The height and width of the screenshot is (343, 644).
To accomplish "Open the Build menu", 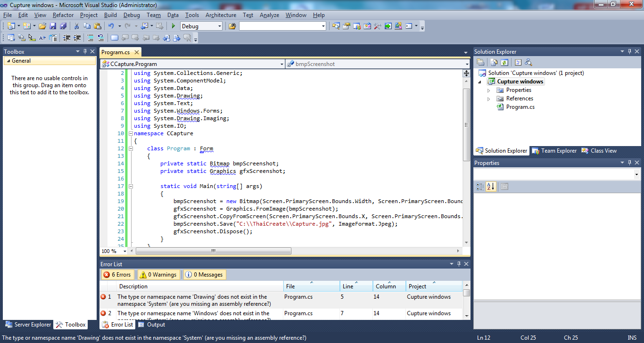I will [110, 15].
